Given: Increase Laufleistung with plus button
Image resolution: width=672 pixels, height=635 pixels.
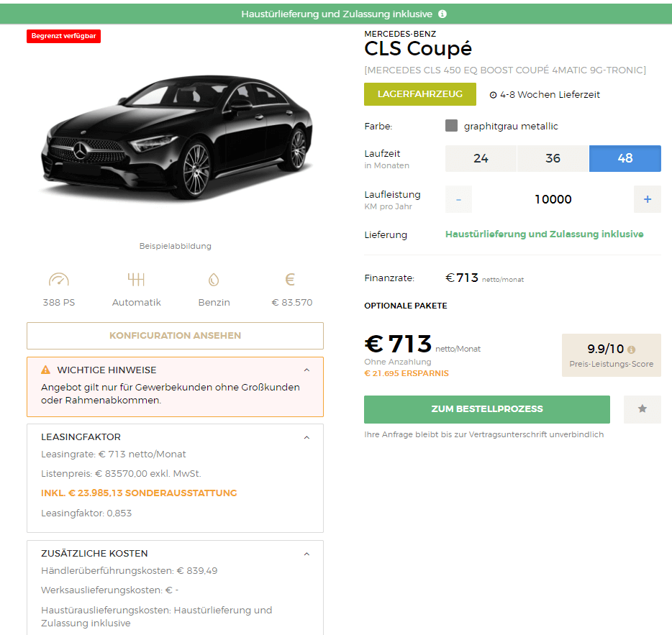Looking at the screenshot, I should (x=647, y=199).
